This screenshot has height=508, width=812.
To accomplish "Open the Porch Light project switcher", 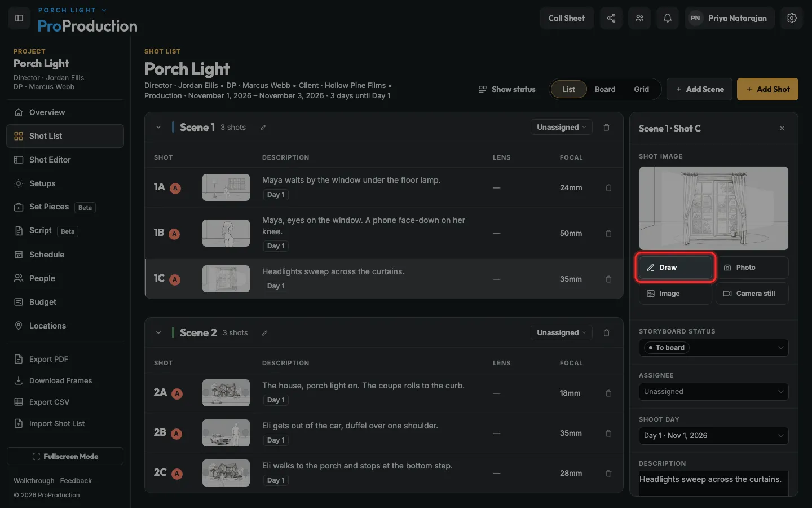I will click(x=72, y=10).
